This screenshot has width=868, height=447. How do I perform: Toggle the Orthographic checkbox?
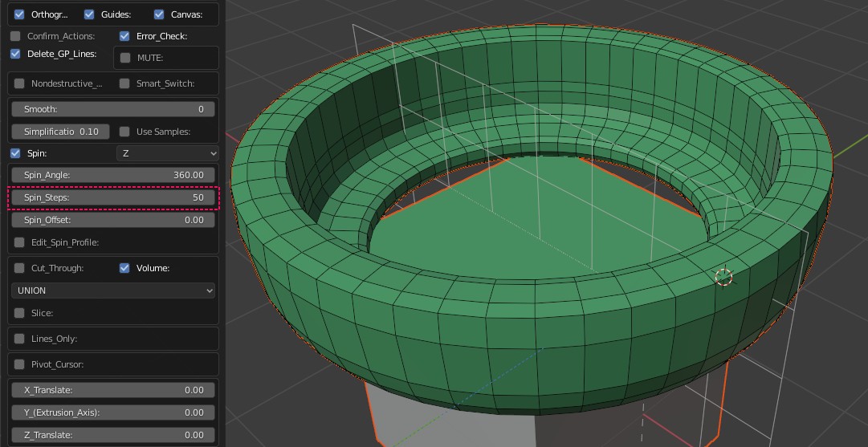(x=19, y=14)
